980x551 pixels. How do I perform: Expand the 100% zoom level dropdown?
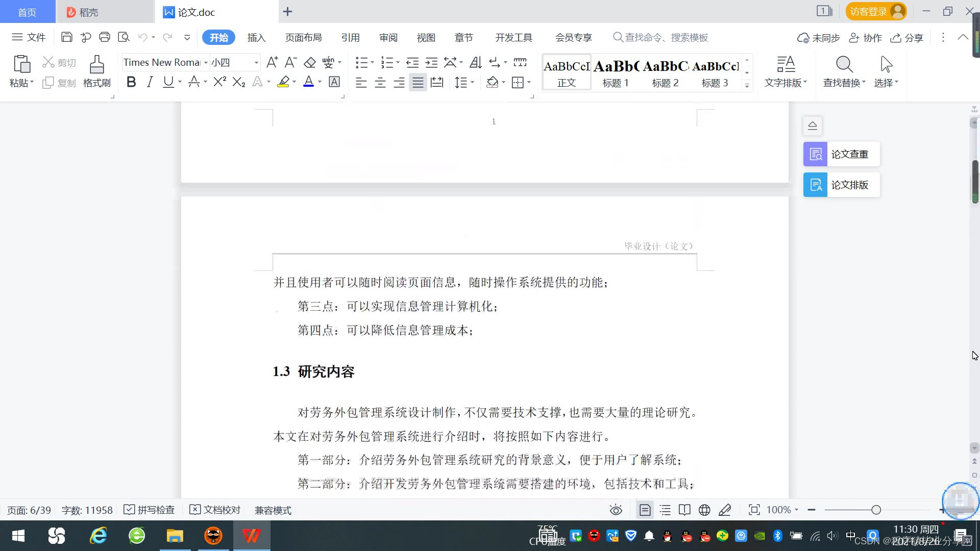pyautogui.click(x=796, y=510)
